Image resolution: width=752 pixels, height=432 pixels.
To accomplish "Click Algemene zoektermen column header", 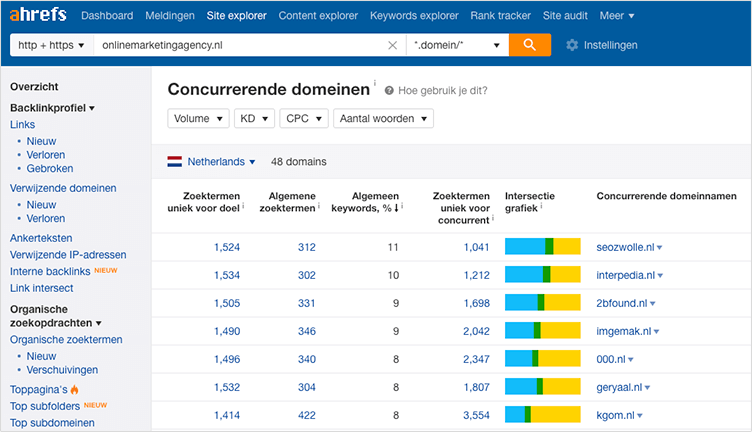I will [288, 202].
